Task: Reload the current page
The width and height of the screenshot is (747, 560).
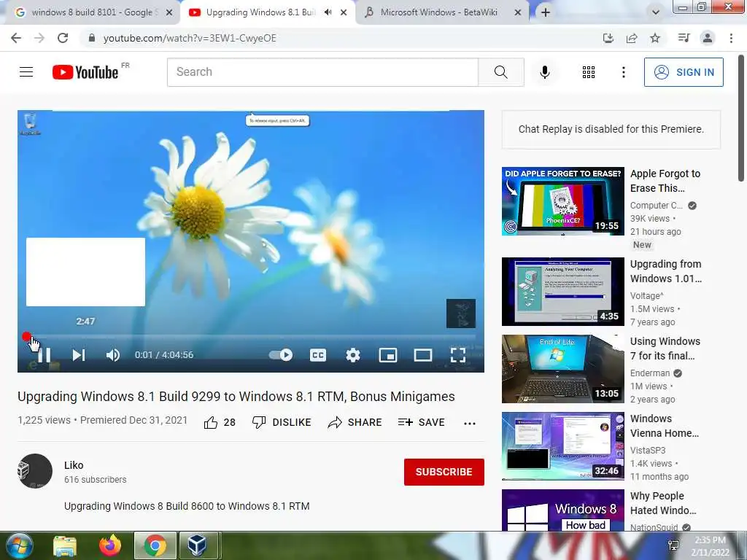Action: pos(63,38)
